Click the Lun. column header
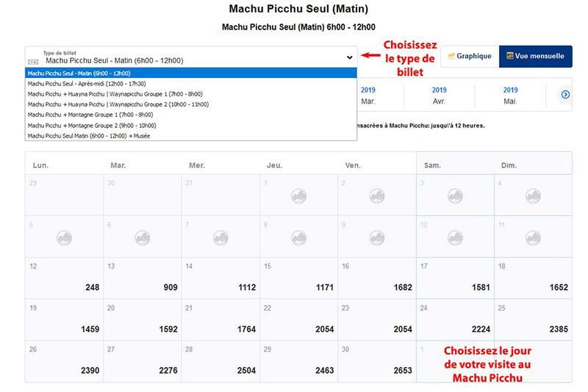This screenshot has width=588, height=392. click(40, 165)
